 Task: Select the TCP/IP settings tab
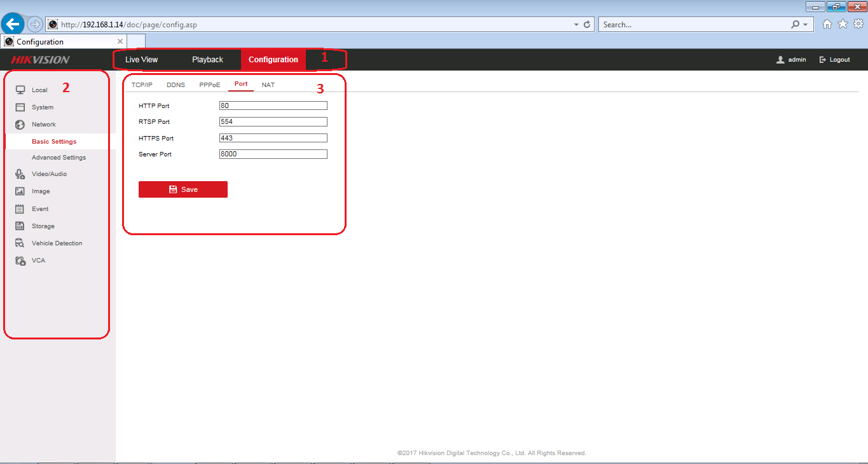[142, 85]
